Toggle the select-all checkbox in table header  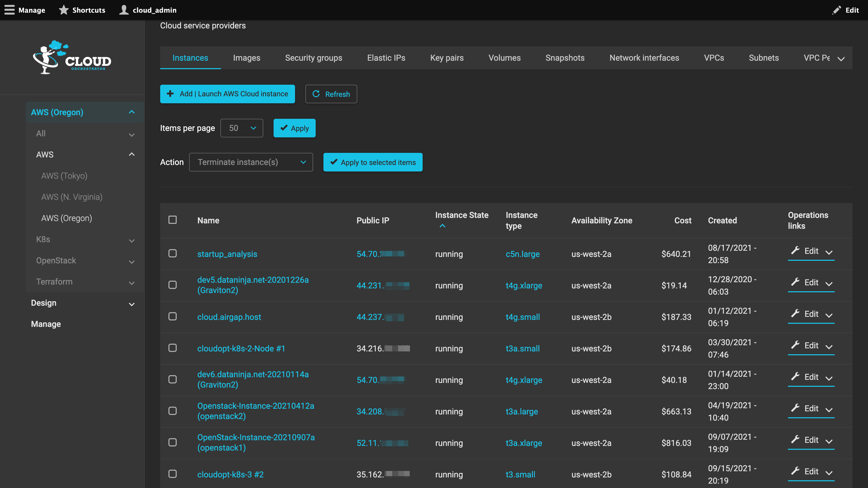tap(173, 220)
